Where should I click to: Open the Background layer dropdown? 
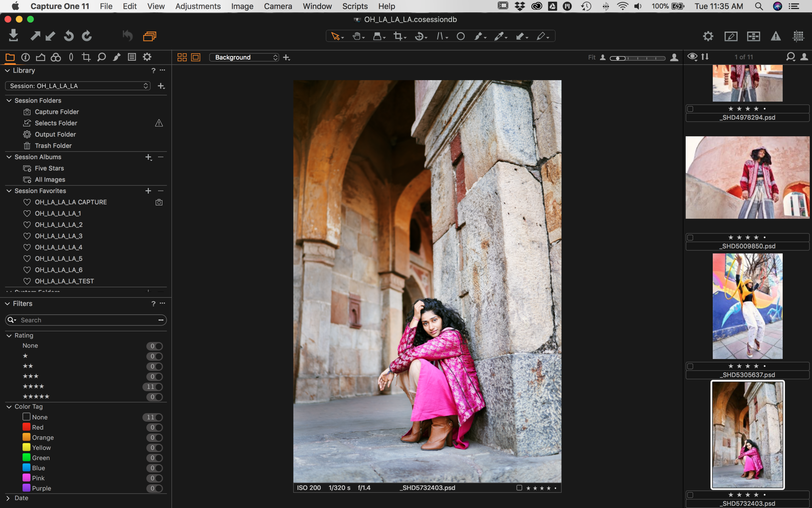pyautogui.click(x=244, y=58)
